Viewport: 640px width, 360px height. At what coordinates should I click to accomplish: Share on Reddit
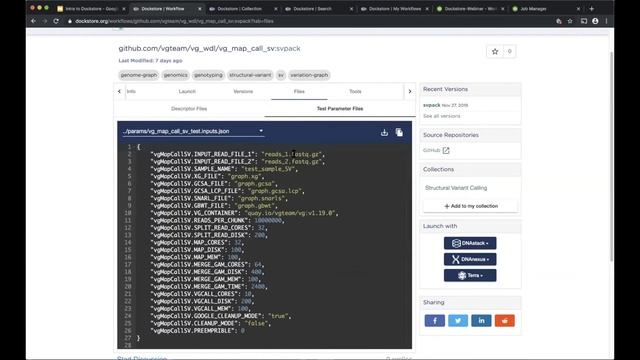coord(504,321)
